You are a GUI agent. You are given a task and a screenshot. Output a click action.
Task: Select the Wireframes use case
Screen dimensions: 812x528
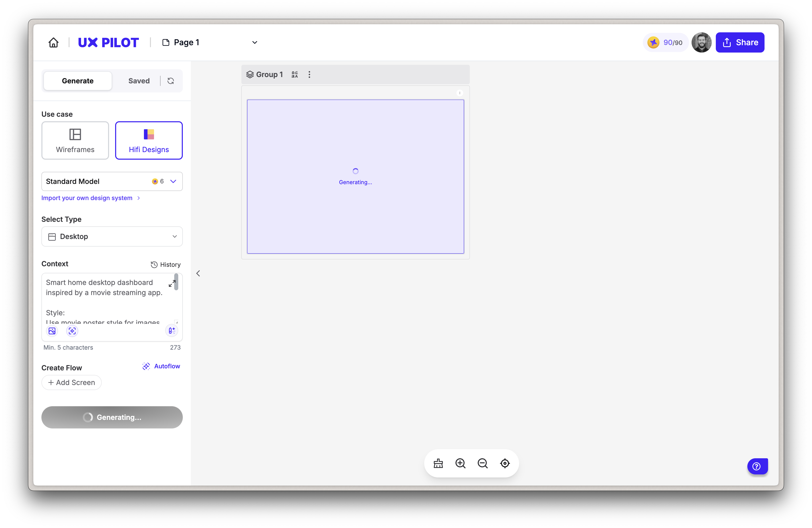pyautogui.click(x=75, y=140)
